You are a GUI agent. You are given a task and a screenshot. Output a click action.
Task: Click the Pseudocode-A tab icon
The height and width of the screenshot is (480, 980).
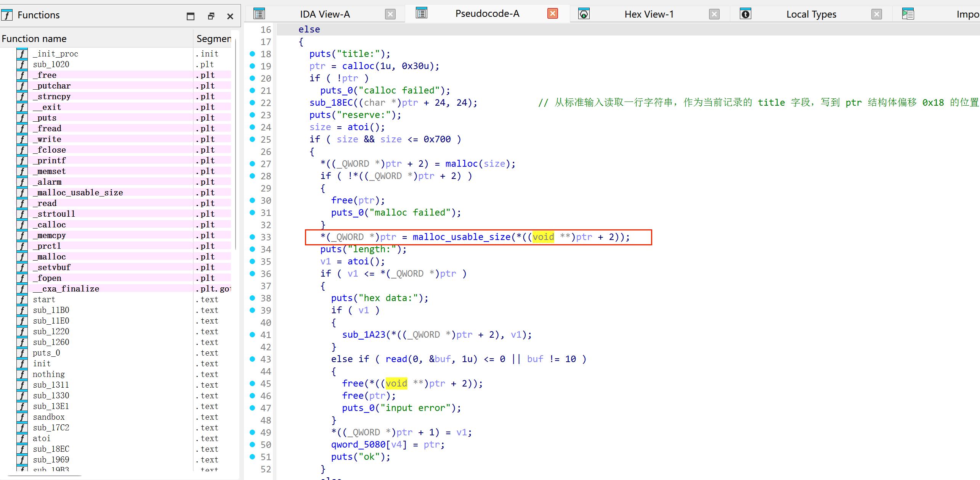point(422,13)
